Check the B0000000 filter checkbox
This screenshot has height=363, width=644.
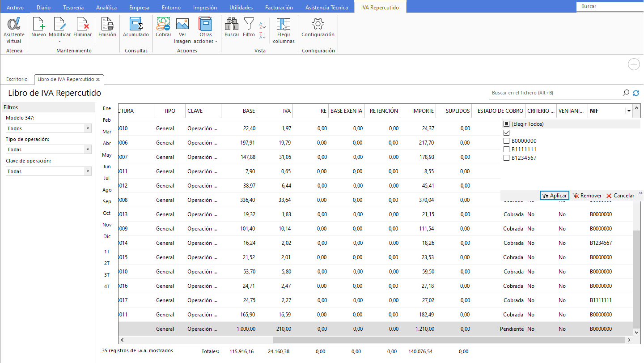coord(506,141)
